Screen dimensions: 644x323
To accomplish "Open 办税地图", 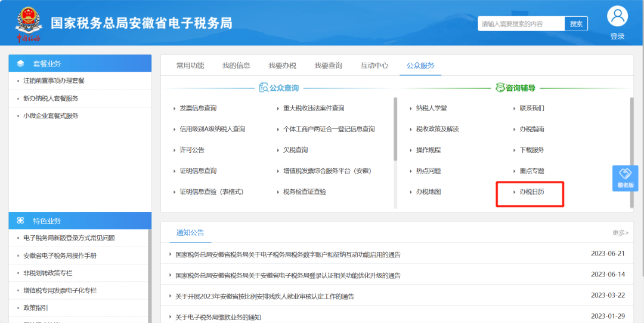I will point(428,192).
